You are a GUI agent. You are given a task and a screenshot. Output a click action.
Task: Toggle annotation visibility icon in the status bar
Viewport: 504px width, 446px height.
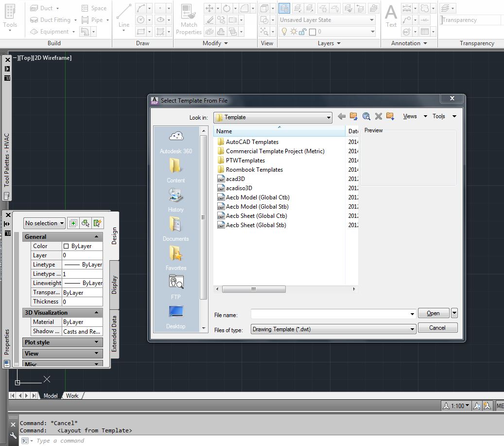click(477, 406)
